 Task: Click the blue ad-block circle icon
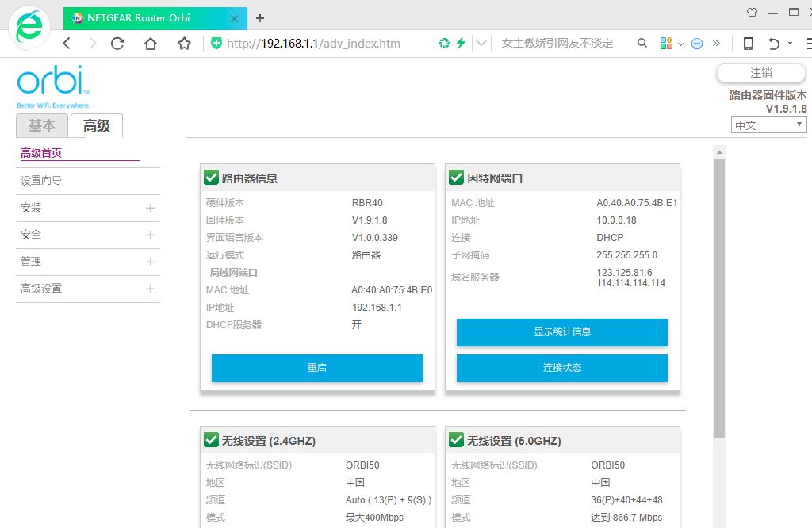click(x=697, y=44)
